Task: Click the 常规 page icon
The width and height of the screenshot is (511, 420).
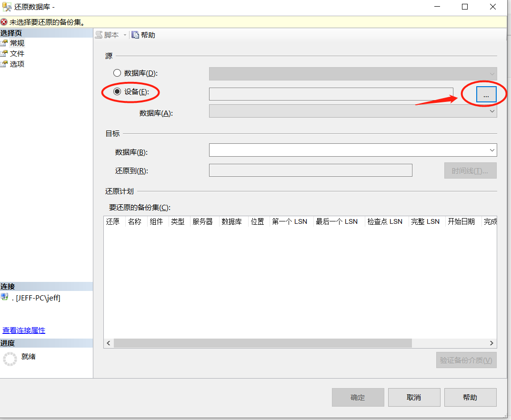Action: (4, 43)
